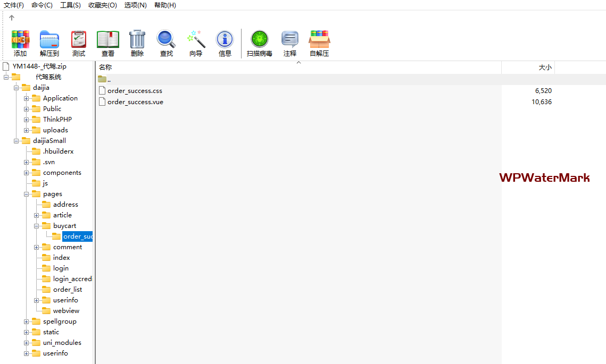Sort files by 大小 size column
Image resolution: width=606 pixels, height=364 pixels.
pyautogui.click(x=545, y=67)
